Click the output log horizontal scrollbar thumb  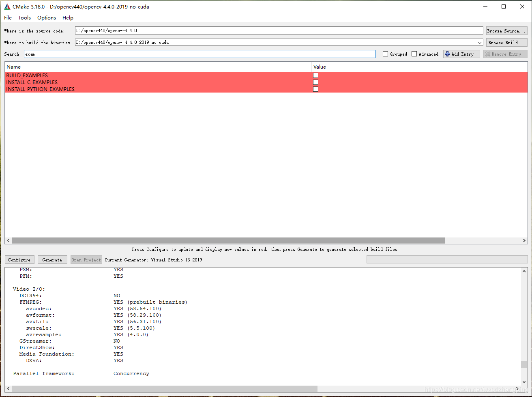point(165,388)
